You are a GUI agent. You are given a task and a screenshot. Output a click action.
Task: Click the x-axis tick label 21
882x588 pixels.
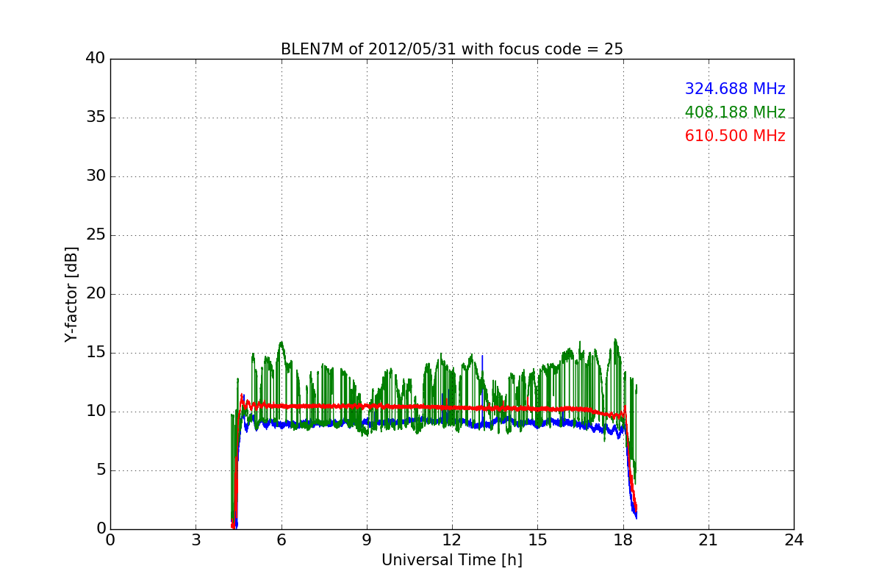[x=709, y=540]
